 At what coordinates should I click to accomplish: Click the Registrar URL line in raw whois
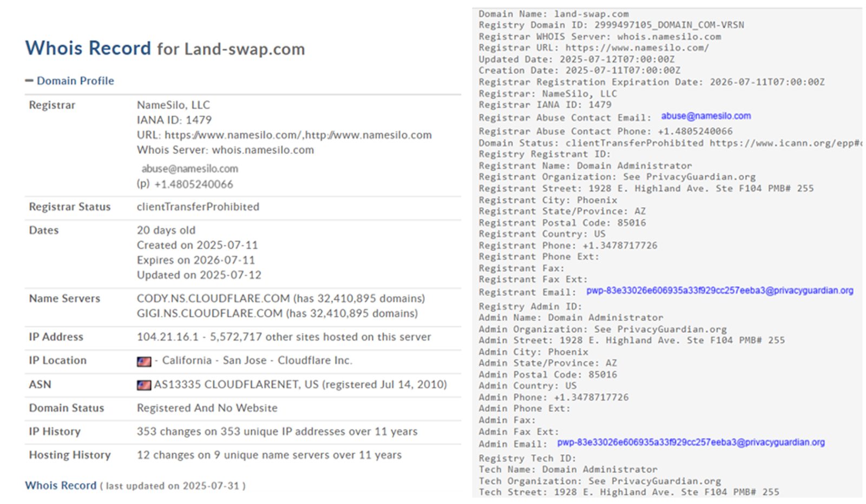594,48
